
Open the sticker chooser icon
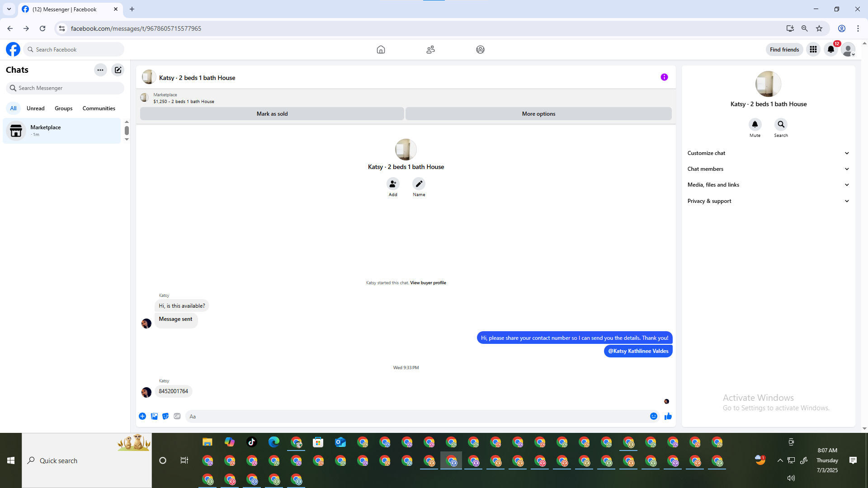click(165, 416)
